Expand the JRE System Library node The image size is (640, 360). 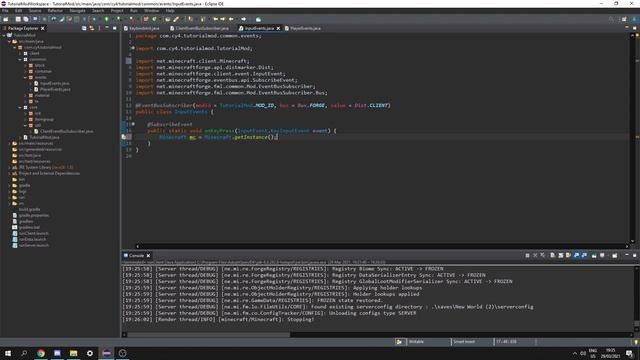(x=9, y=167)
